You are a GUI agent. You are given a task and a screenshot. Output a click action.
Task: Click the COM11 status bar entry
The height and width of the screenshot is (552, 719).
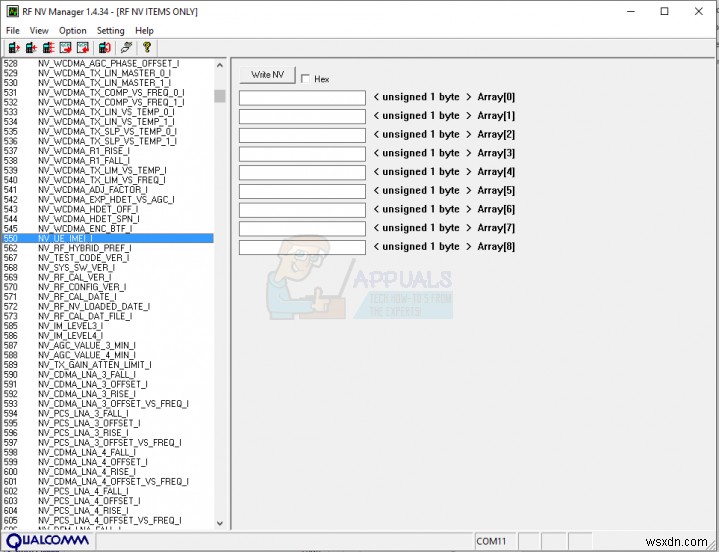click(494, 541)
